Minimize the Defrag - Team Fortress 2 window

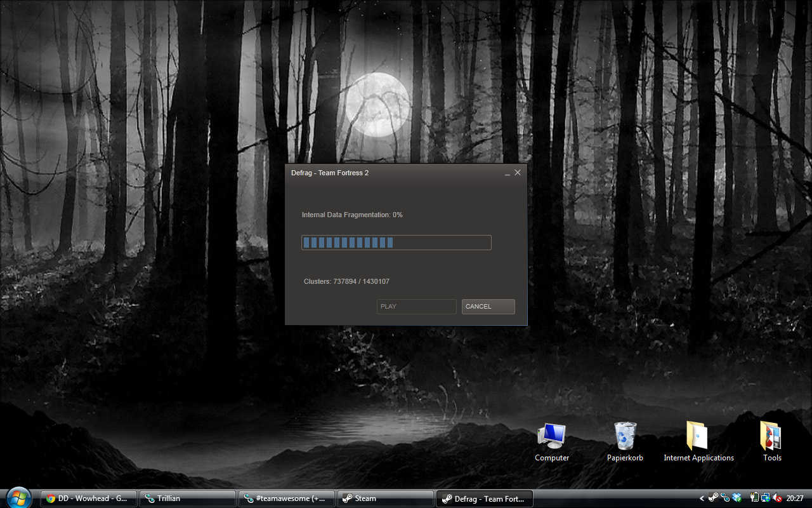coord(507,173)
